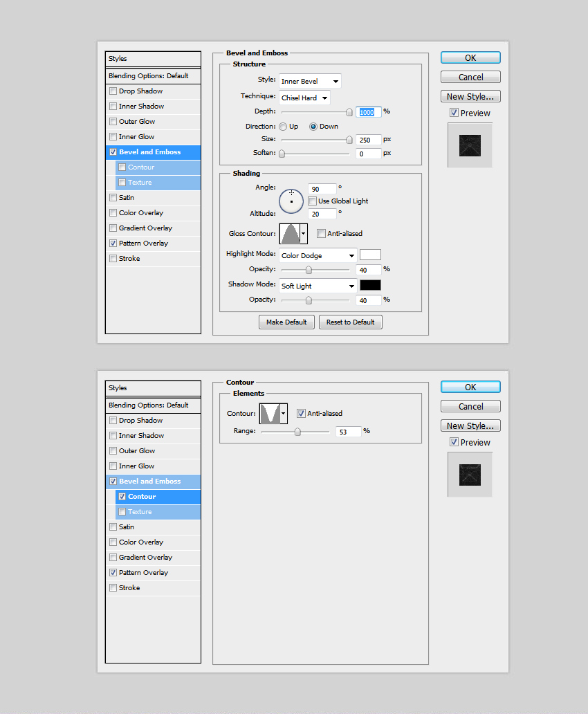Image resolution: width=588 pixels, height=714 pixels.
Task: Click the top dialog's style preview thumbnail
Action: 470,145
